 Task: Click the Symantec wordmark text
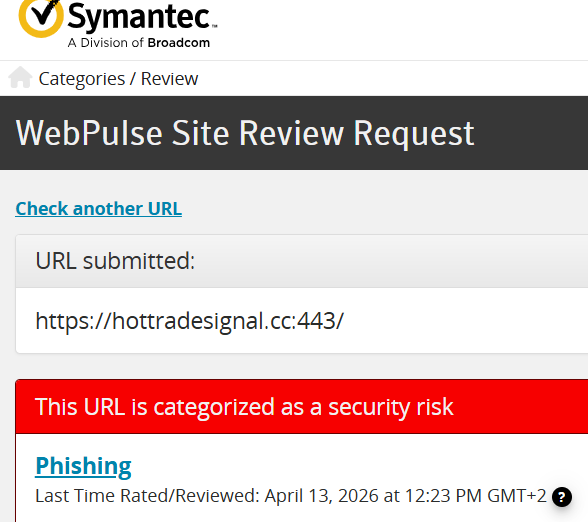tap(139, 17)
